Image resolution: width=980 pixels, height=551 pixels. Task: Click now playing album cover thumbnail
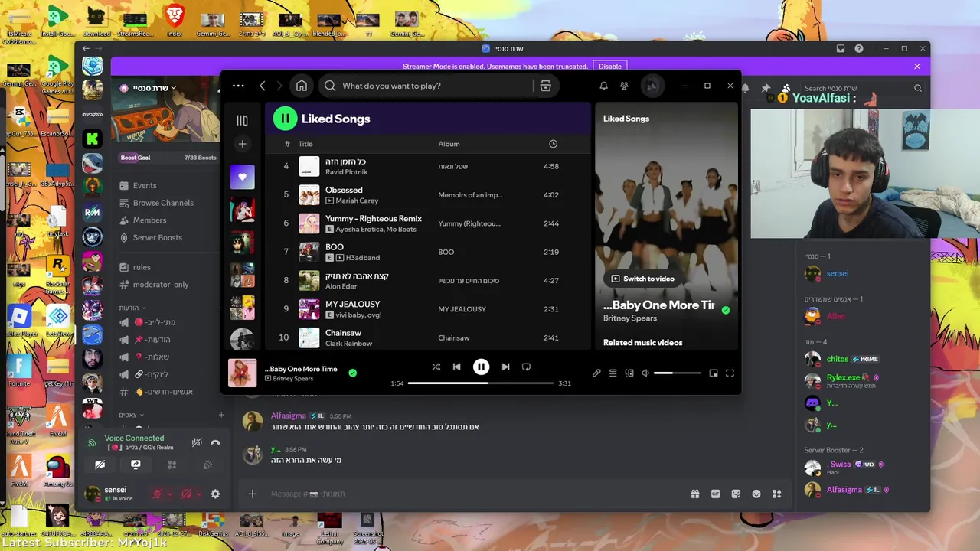242,373
